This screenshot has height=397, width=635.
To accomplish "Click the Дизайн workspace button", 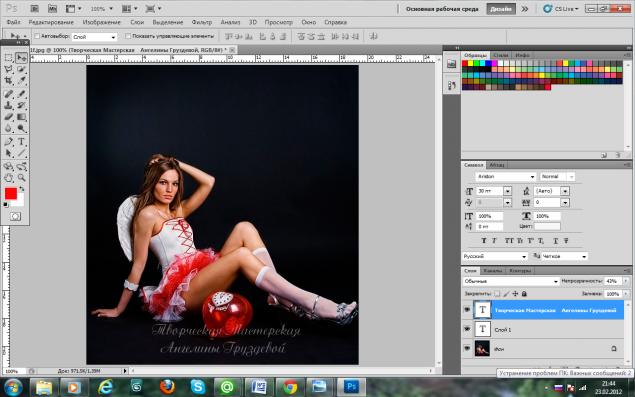I will point(501,9).
